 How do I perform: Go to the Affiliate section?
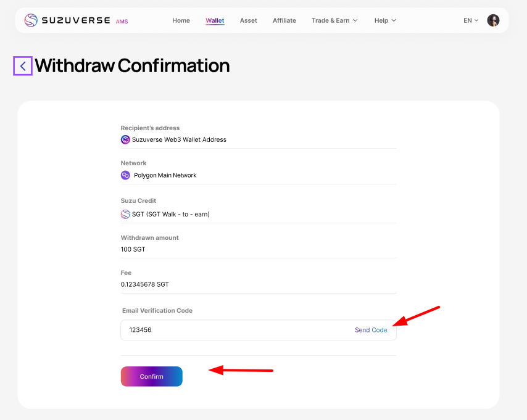click(284, 20)
